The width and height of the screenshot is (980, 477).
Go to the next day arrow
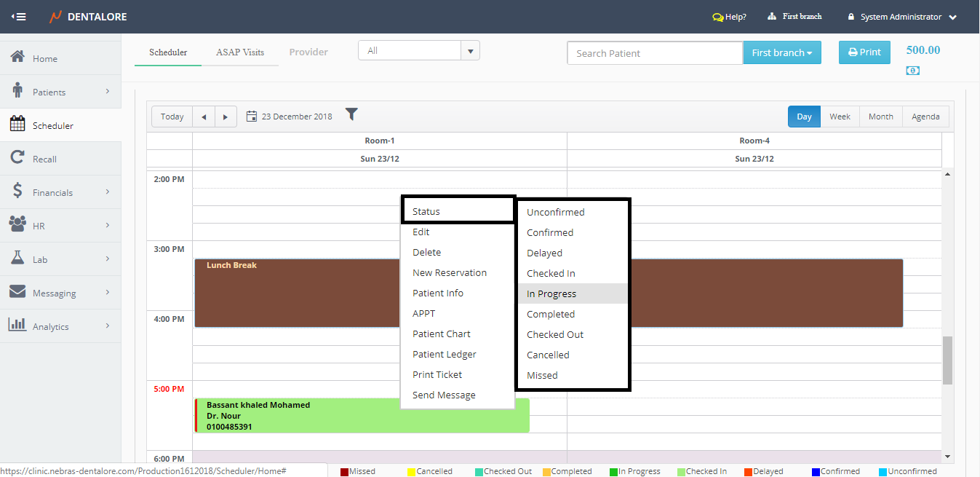click(x=226, y=117)
